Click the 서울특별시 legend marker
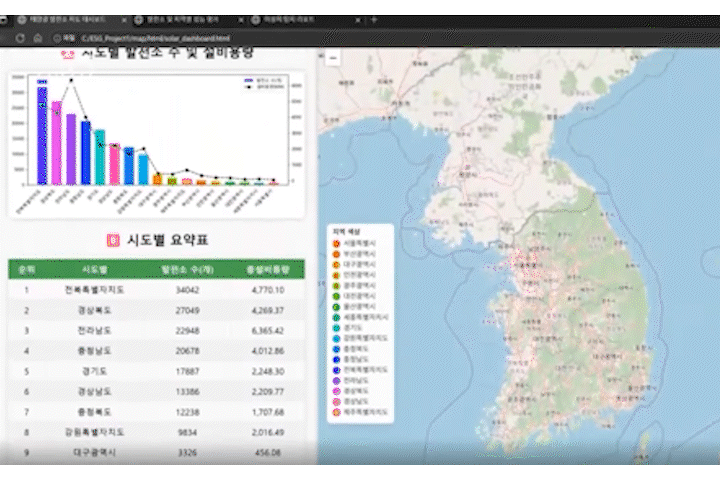 pyautogui.click(x=336, y=243)
